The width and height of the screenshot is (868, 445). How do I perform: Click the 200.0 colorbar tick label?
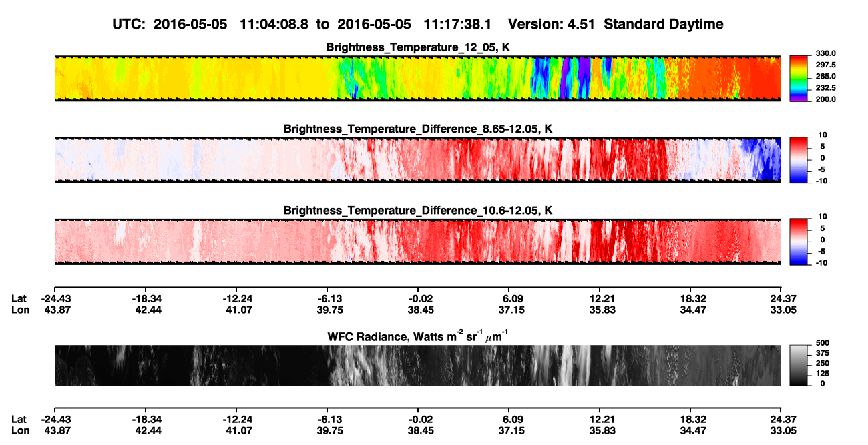825,99
